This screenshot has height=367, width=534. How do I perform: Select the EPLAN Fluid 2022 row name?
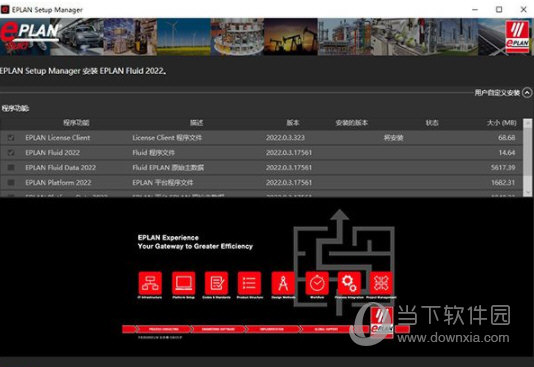pos(52,153)
